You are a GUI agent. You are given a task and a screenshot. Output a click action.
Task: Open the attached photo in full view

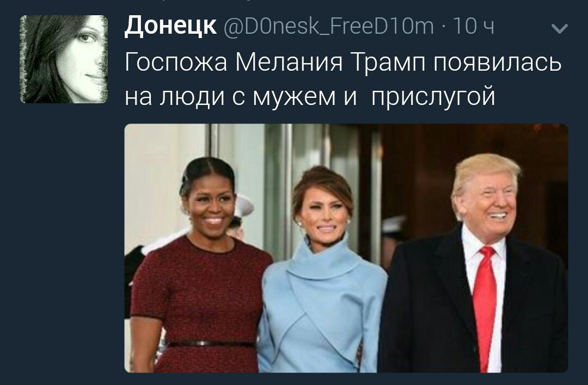(346, 248)
